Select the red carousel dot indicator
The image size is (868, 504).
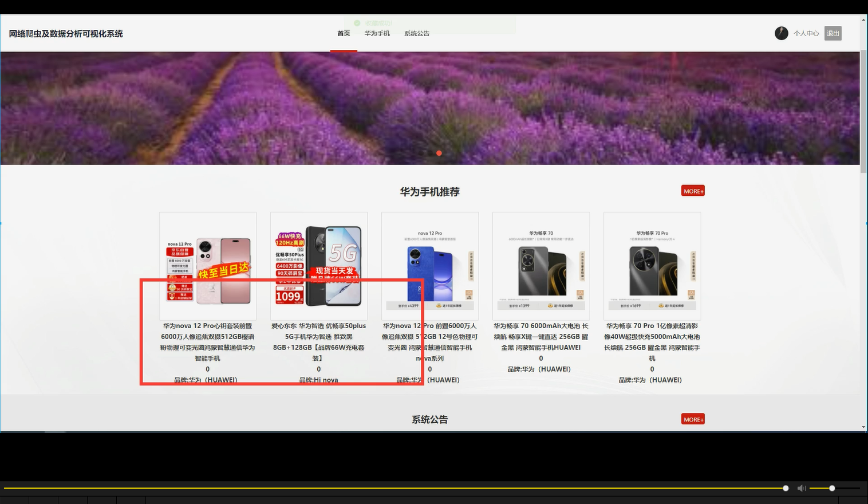439,153
